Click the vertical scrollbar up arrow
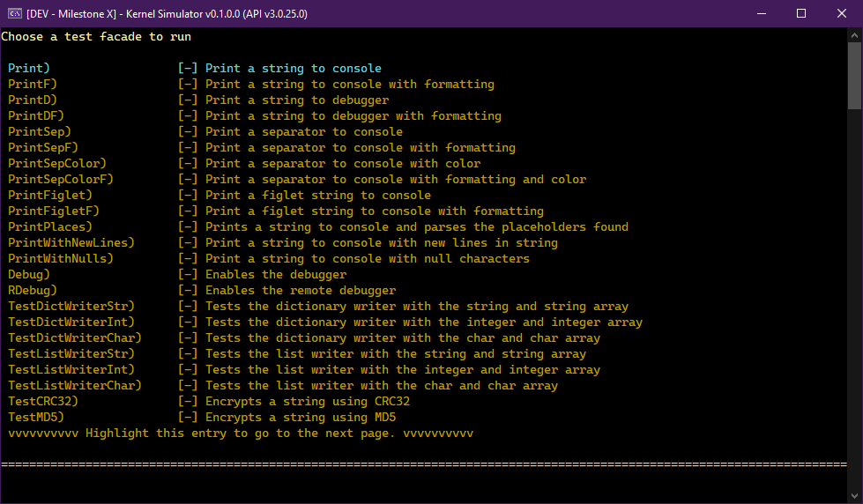Viewport: 863px width, 504px height. point(854,35)
